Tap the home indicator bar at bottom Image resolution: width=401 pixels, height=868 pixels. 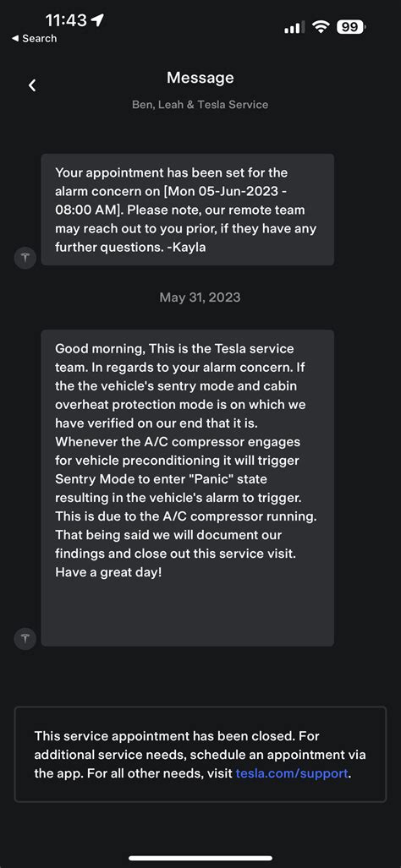tap(200, 858)
